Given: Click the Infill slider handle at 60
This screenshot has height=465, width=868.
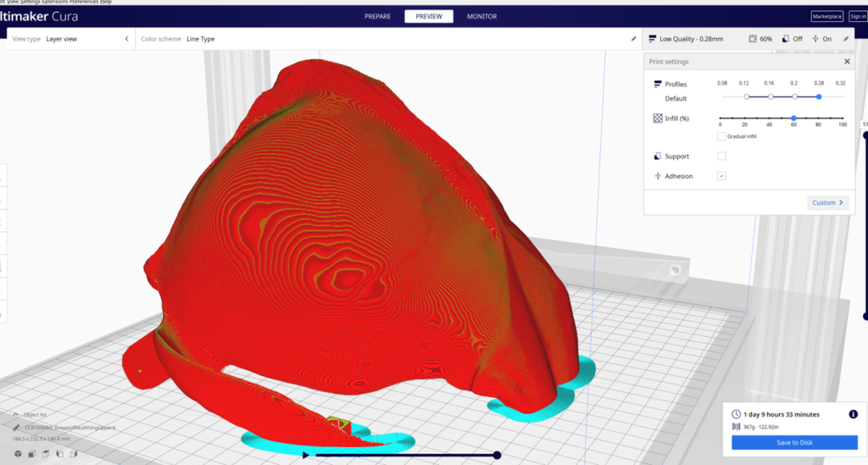Looking at the screenshot, I should click(x=793, y=119).
